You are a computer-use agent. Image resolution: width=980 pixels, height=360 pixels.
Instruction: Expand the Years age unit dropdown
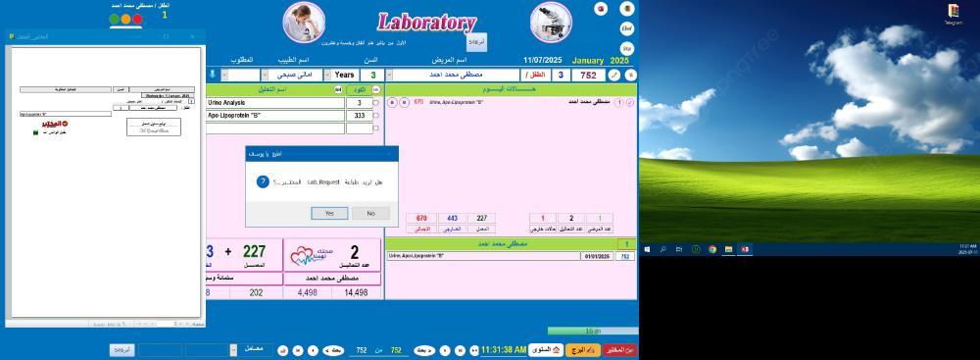[x=327, y=76]
